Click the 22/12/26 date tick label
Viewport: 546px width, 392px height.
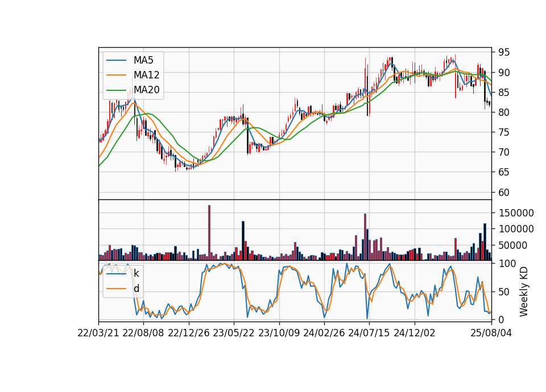189,333
